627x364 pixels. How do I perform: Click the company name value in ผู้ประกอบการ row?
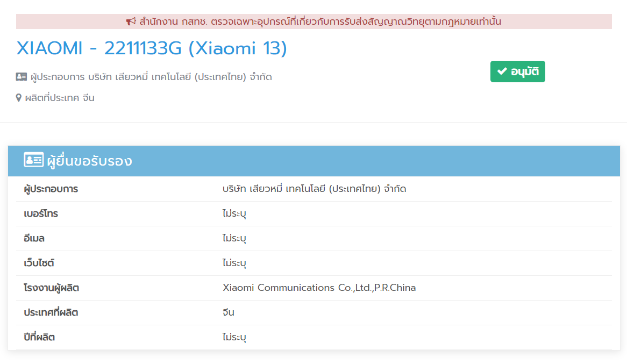coord(314,189)
